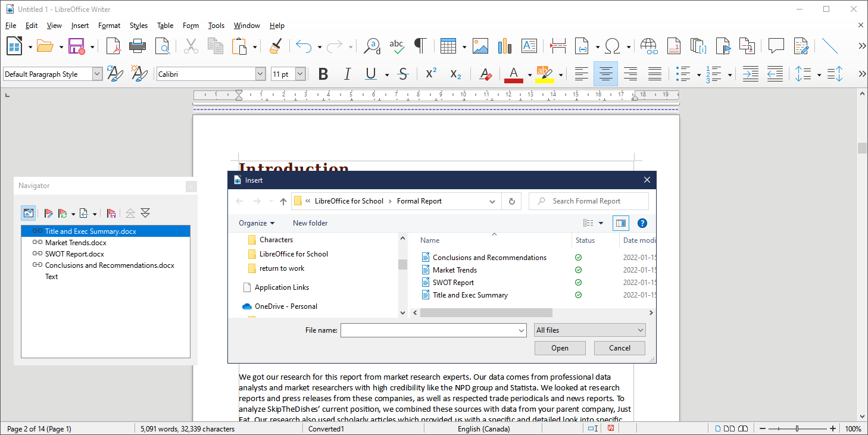Open the Organize menu in Insert dialog
This screenshot has width=868, height=435.
256,223
